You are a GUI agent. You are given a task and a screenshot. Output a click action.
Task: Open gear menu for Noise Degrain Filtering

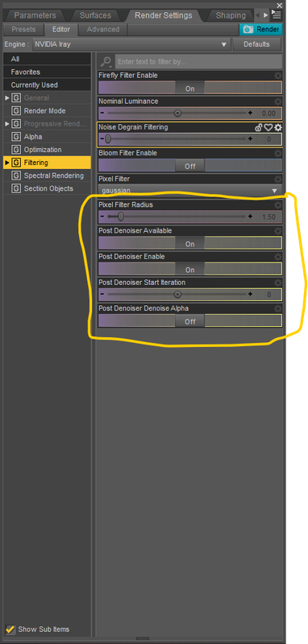tap(278, 127)
